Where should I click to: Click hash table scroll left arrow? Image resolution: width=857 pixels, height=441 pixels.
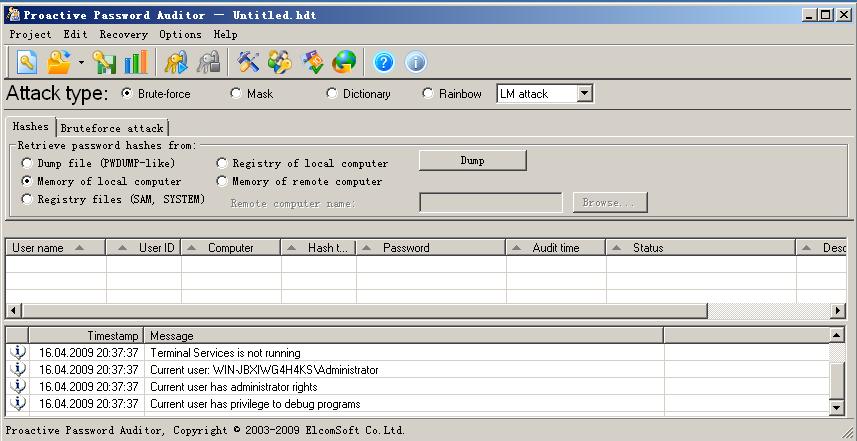pos(13,311)
